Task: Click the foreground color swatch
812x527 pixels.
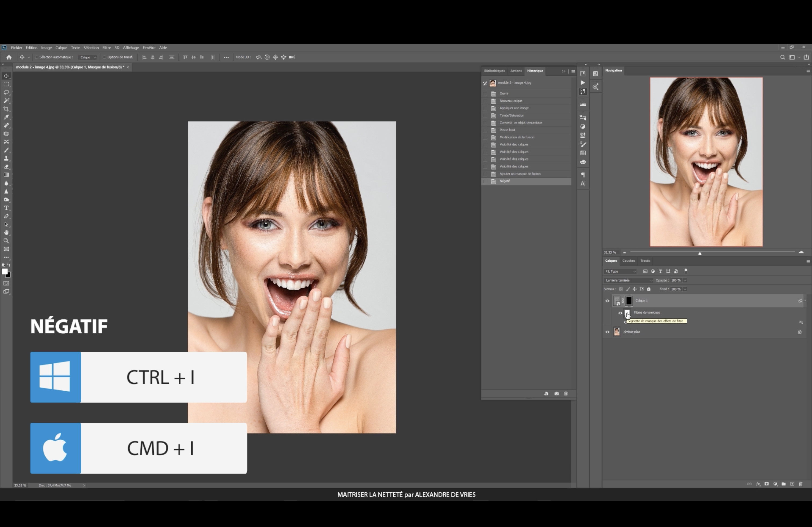Action: click(4, 272)
